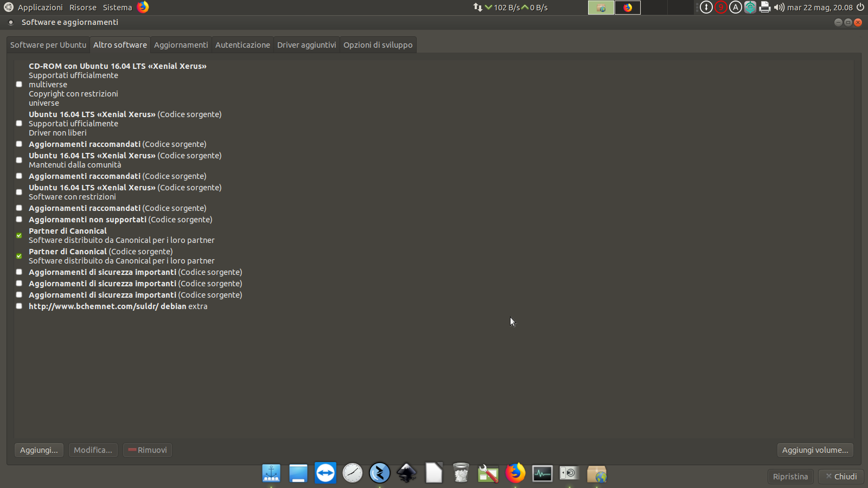Switch to the Firefox window in the panel switcher
The width and height of the screenshot is (868, 488).
click(x=628, y=8)
